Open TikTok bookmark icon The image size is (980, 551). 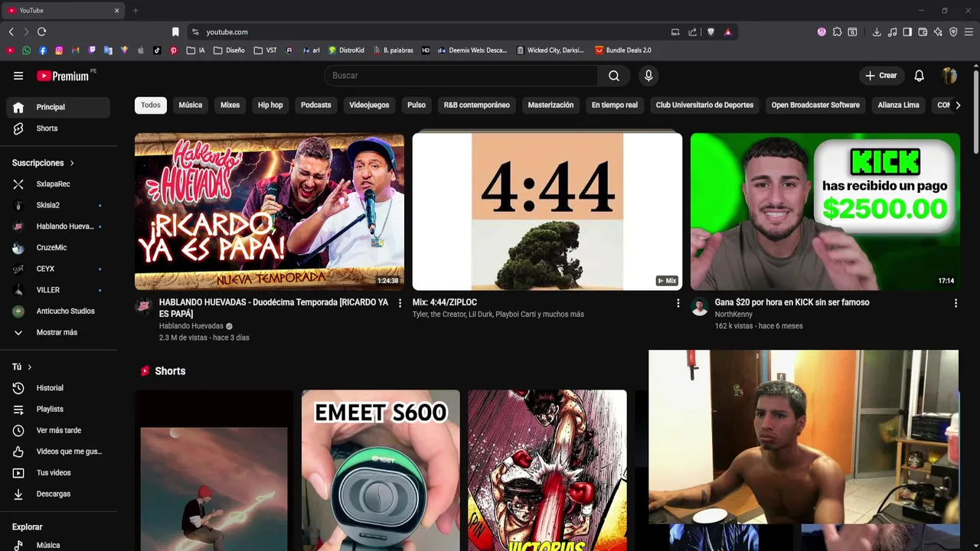[157, 51]
